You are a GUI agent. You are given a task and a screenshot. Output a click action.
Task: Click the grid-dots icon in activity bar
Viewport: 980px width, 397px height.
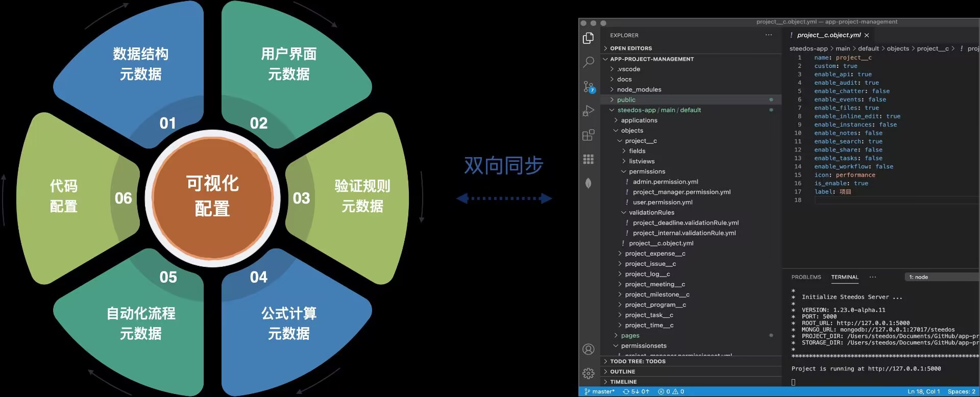click(589, 159)
